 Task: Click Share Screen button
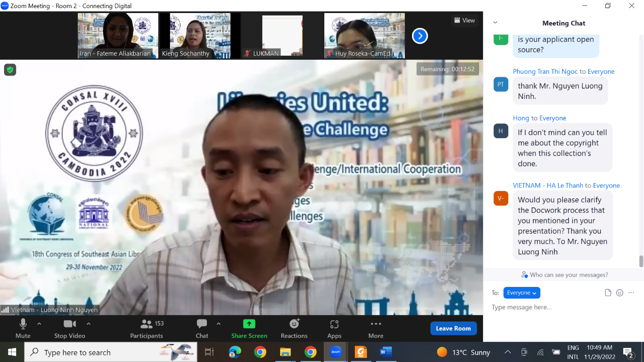point(249,328)
